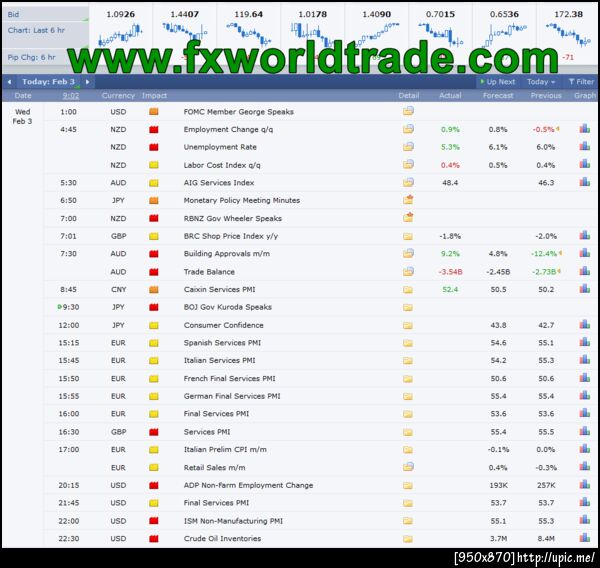Open Retail Sales m/m event
The image size is (600, 568).
coord(214,467)
